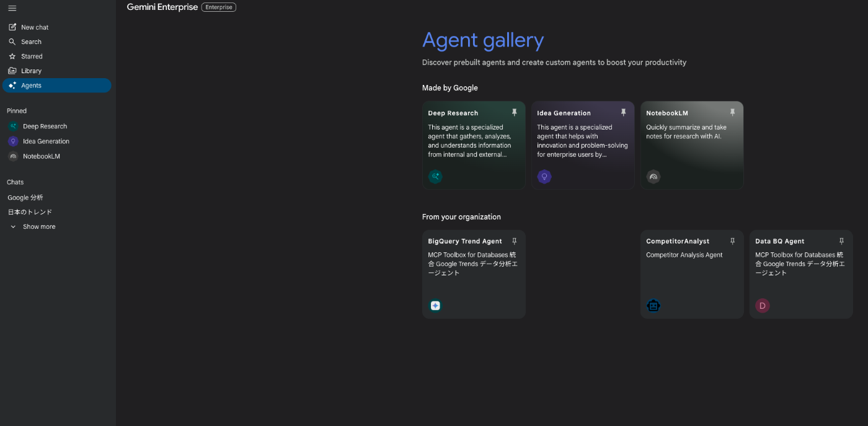
Task: Click pinned Deep Research avatar icon in sidebar
Action: point(13,126)
